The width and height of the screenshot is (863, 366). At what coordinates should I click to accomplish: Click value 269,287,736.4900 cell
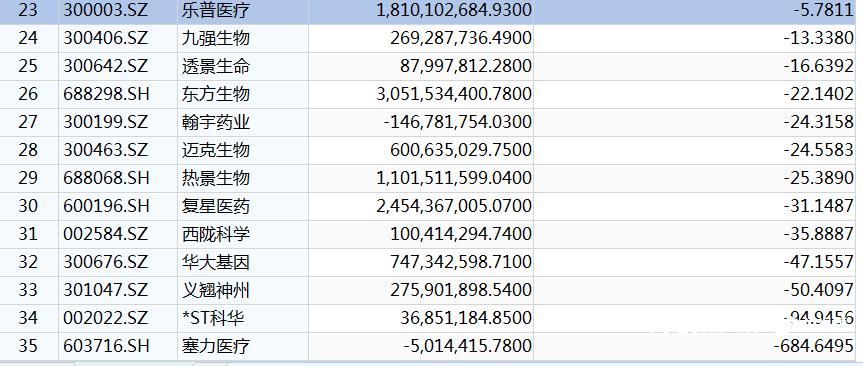pos(421,39)
